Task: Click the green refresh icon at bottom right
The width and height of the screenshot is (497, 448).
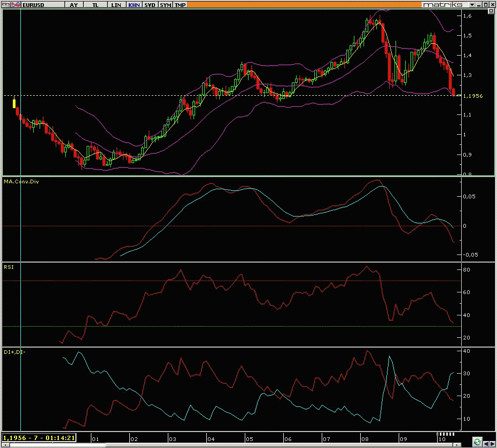Action: coord(476,442)
